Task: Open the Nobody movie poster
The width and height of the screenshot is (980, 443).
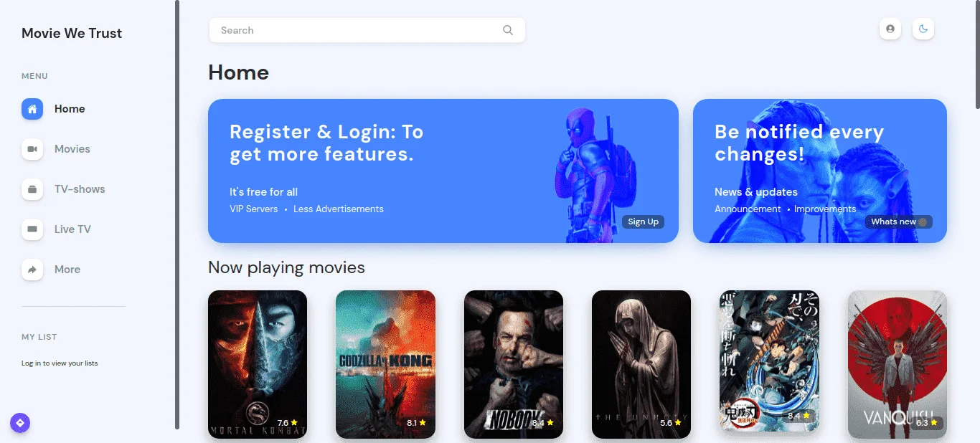Action: pos(514,364)
